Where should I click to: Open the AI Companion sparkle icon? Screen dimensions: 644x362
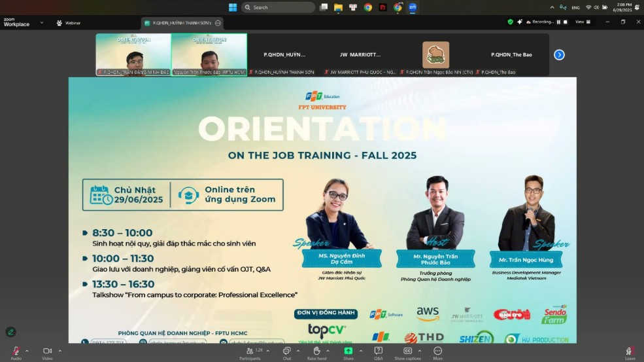point(520,22)
